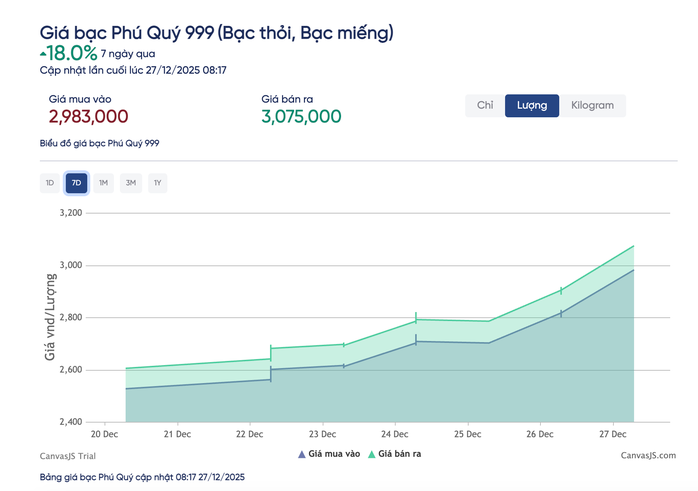Click the 26 Dec marker on buy line
698x491 pixels.
click(x=561, y=313)
